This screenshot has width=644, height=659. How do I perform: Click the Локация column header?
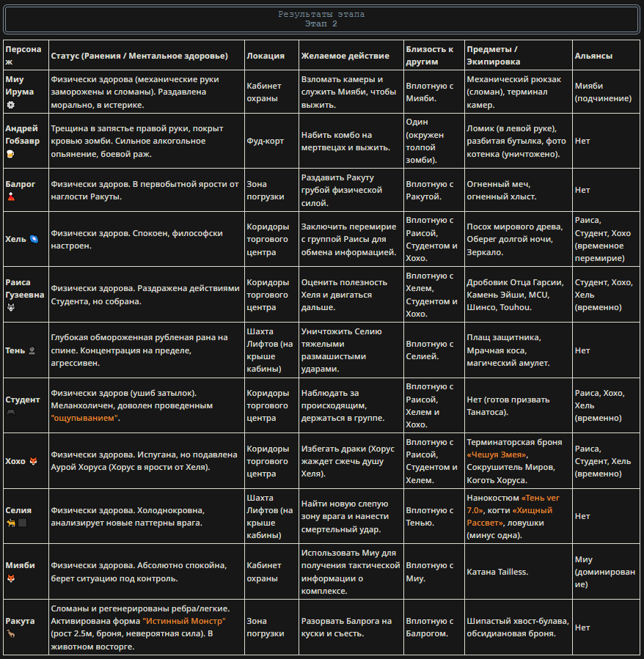pos(271,55)
